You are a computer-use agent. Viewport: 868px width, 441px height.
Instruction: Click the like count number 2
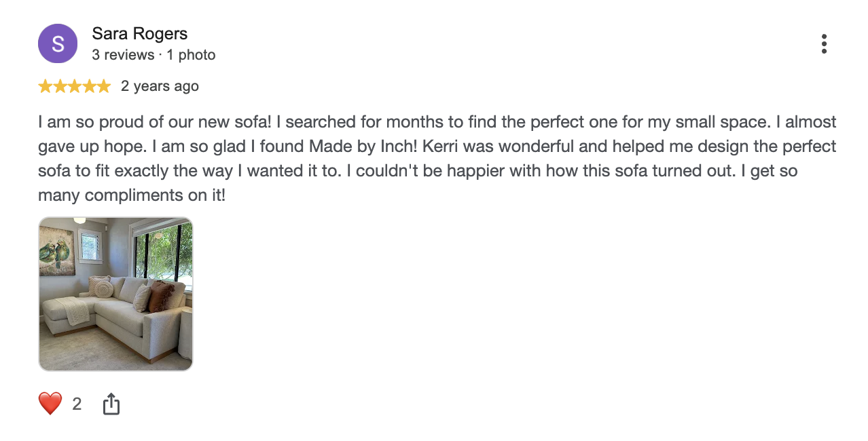coord(77,404)
